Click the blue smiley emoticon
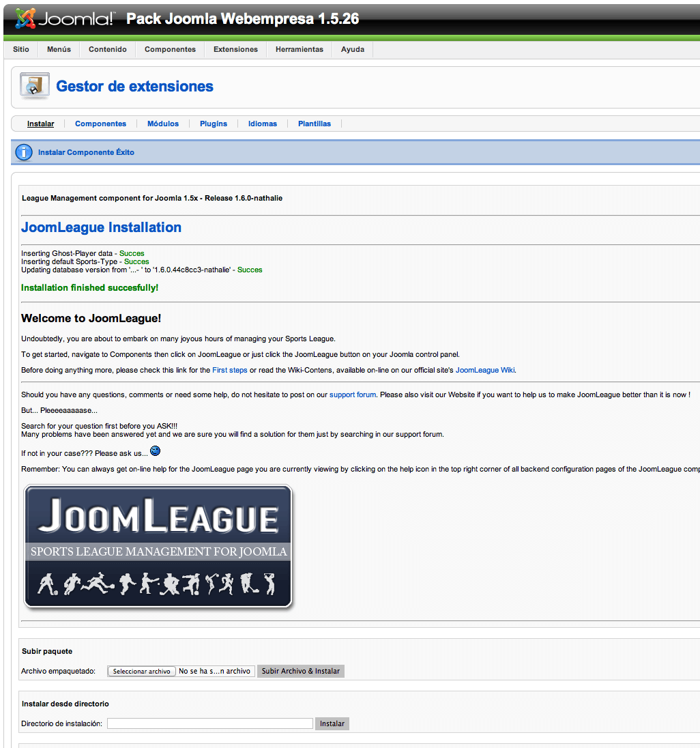Viewport: 700px width, 748px height. click(156, 451)
